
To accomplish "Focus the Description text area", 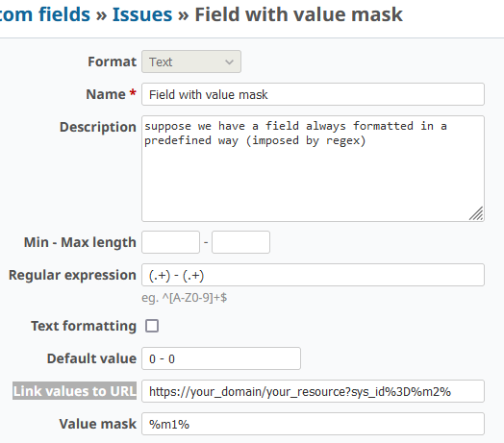I will tap(313, 169).
